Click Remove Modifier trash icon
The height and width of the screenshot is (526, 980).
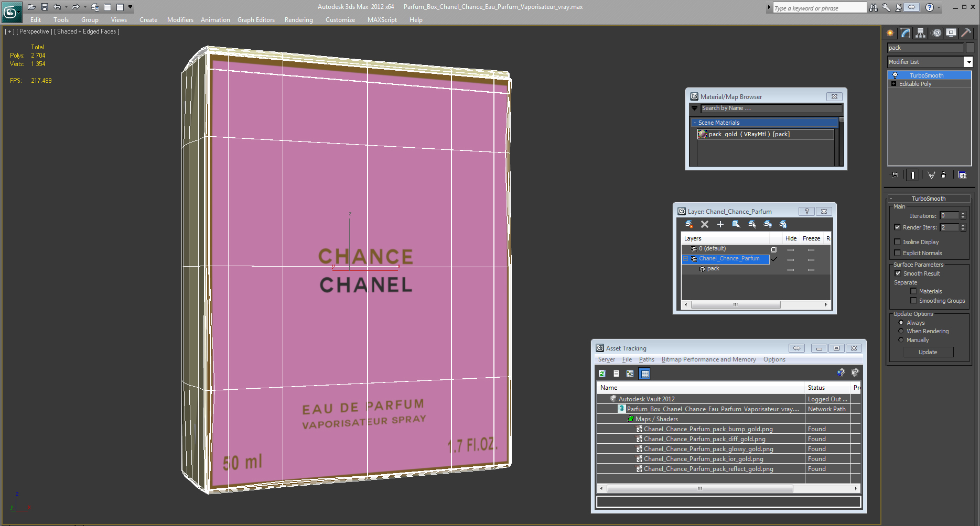[x=944, y=175]
